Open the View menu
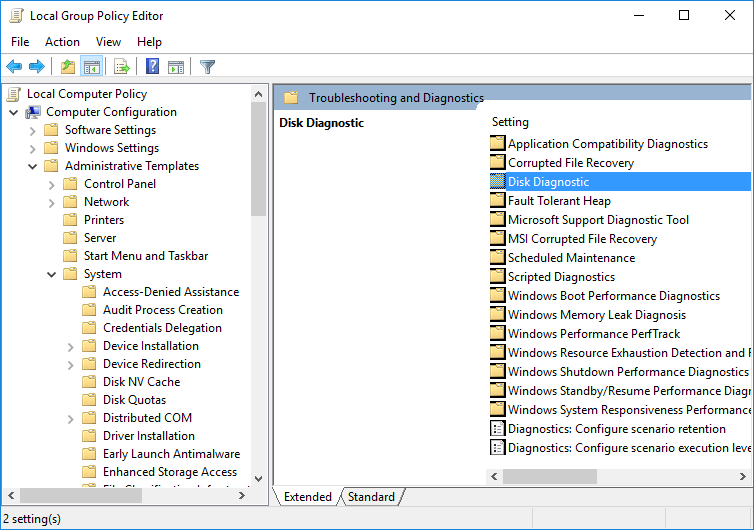Image resolution: width=754 pixels, height=530 pixels. coord(108,42)
